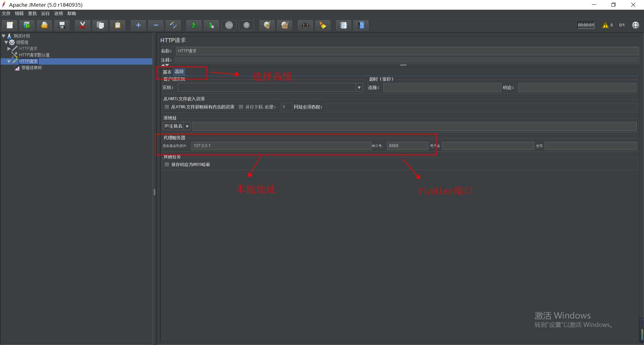This screenshot has height=345, width=644.
Task: Open Search with binoculars icon
Action: tap(305, 25)
